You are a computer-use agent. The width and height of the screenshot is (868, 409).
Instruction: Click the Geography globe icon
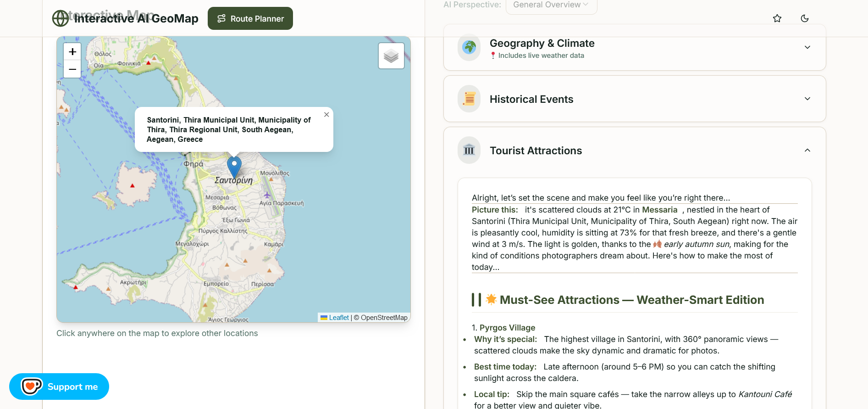[469, 47]
